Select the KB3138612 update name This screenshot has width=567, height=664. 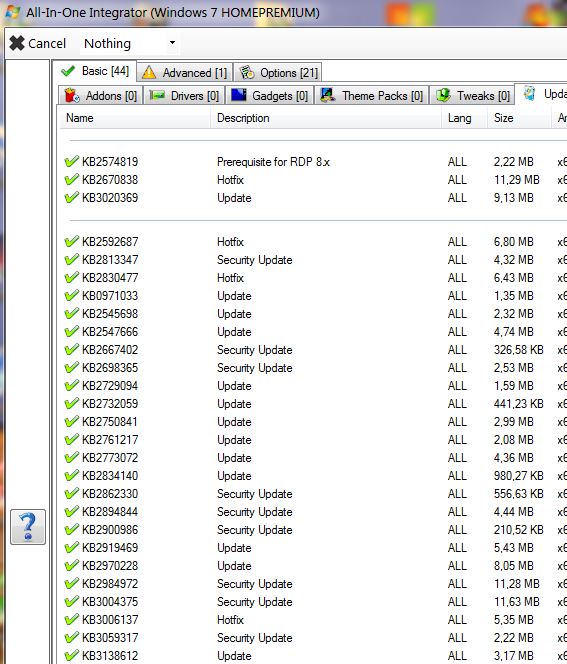pyautogui.click(x=110, y=656)
